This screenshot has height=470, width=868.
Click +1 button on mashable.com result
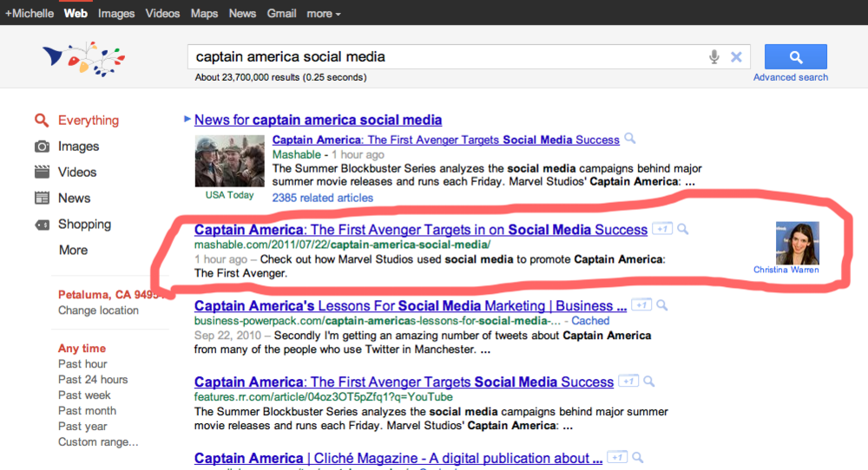662,228
